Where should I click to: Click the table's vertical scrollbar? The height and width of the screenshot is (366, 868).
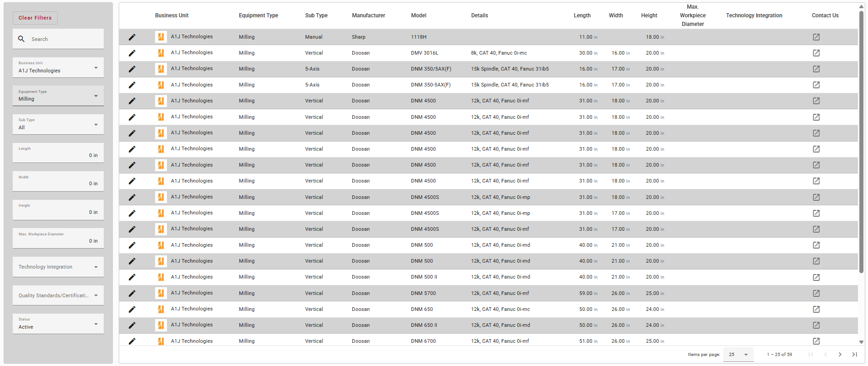[x=861, y=141]
